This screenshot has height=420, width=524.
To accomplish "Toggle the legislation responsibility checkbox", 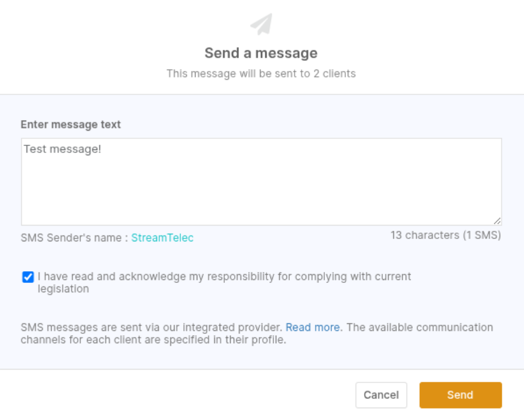I will tap(28, 277).
